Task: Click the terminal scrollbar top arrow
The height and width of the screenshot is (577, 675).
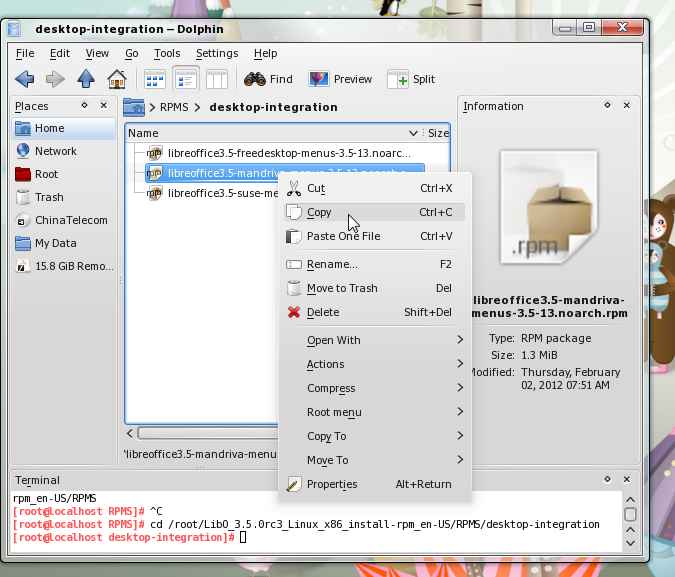Action: [630, 500]
